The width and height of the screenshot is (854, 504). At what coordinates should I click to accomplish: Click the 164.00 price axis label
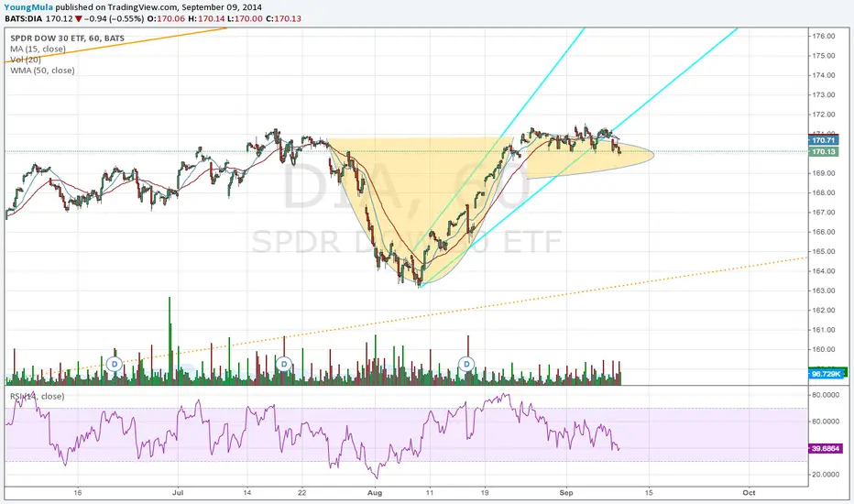[x=824, y=271]
